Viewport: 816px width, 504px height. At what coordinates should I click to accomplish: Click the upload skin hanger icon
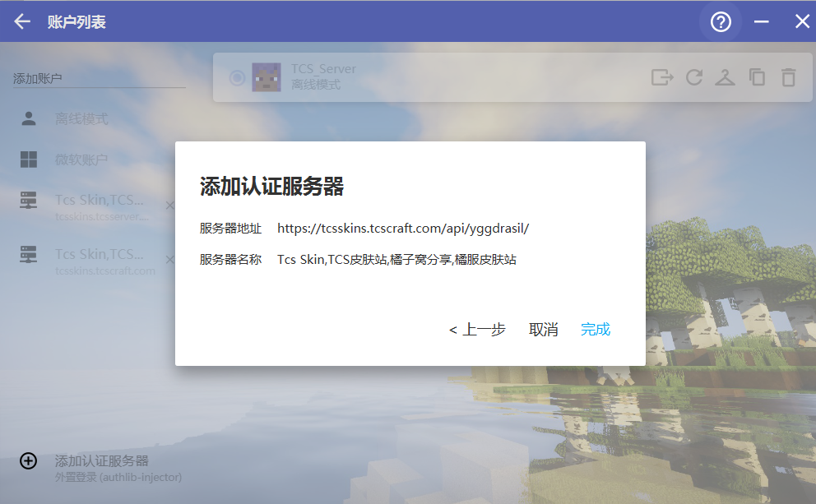click(725, 77)
